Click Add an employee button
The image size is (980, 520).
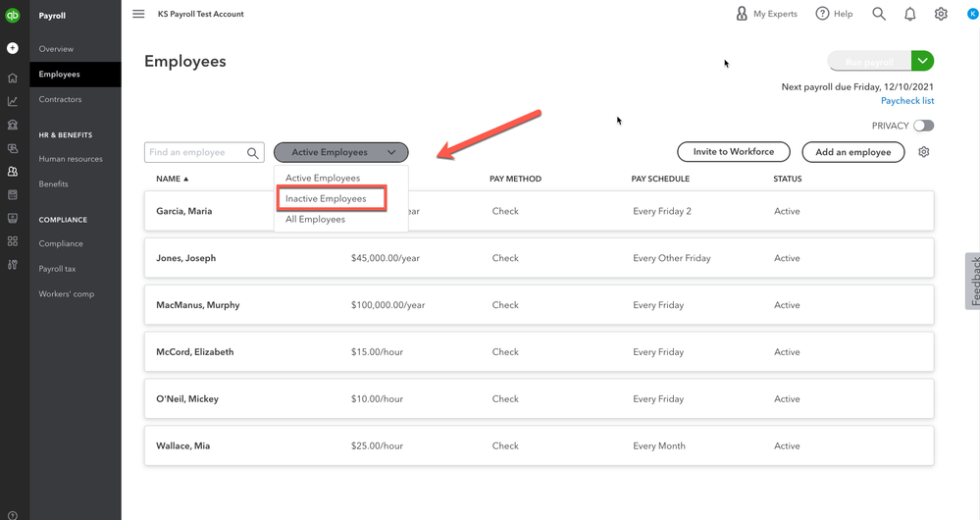(x=853, y=152)
